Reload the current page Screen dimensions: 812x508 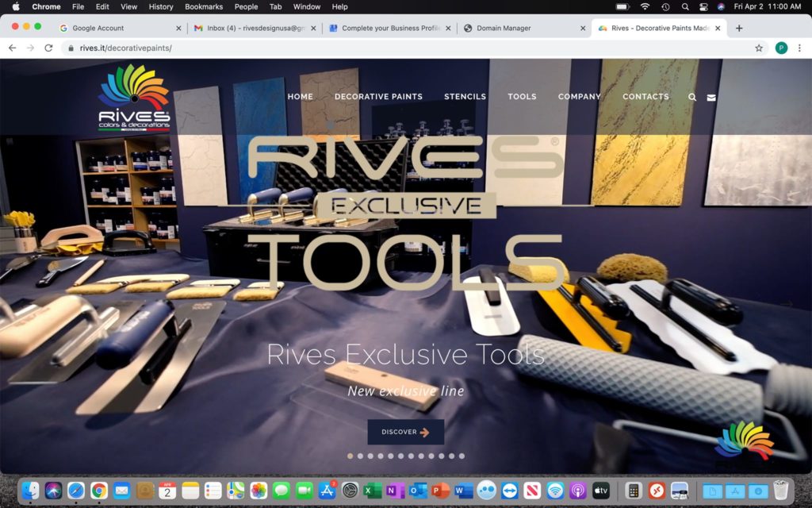click(x=48, y=48)
